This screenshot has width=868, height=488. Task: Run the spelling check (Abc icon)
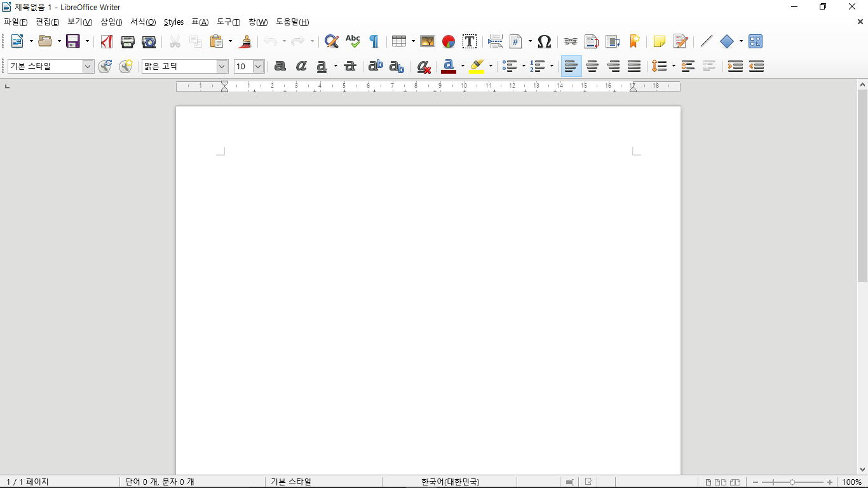tap(353, 42)
